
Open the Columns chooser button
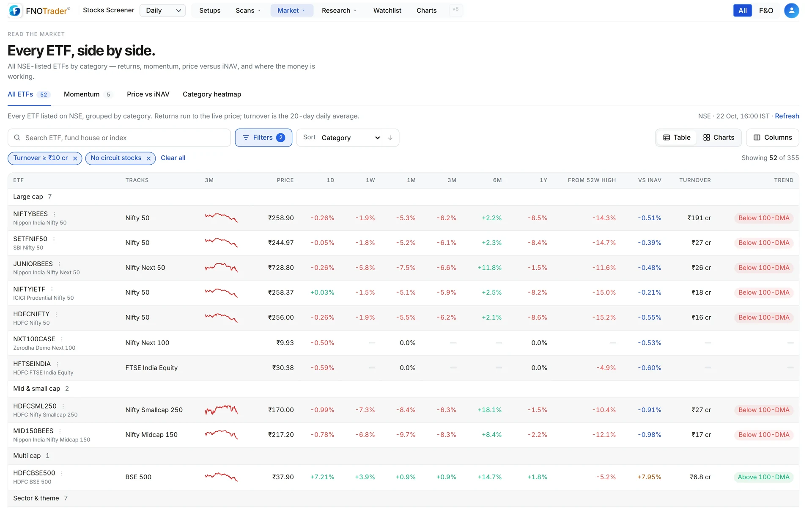pos(772,138)
